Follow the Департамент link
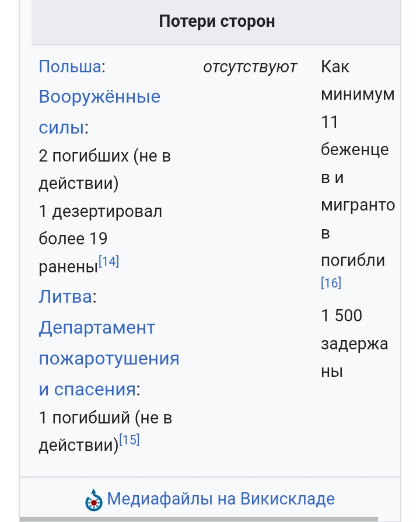This screenshot has width=420, height=522. tap(97, 328)
